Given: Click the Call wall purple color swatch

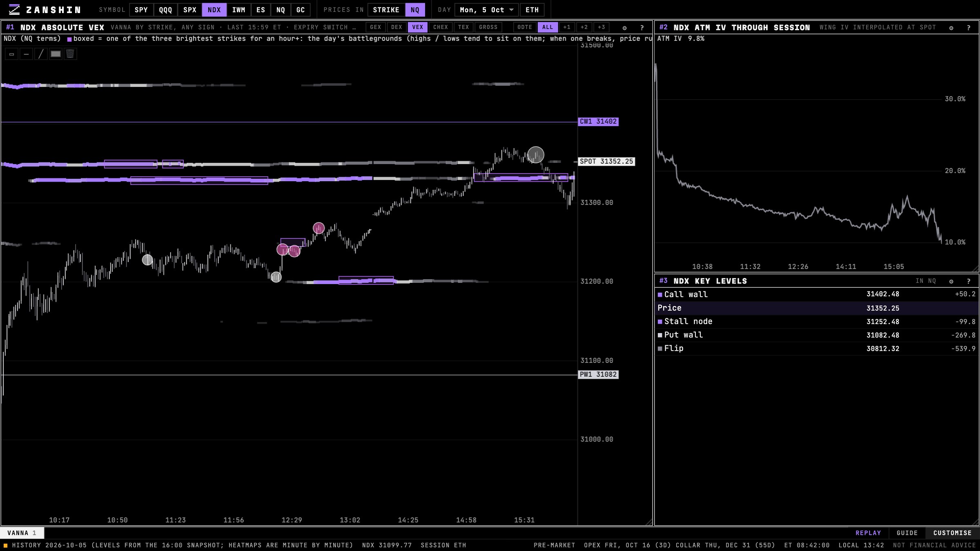Looking at the screenshot, I should tap(660, 295).
